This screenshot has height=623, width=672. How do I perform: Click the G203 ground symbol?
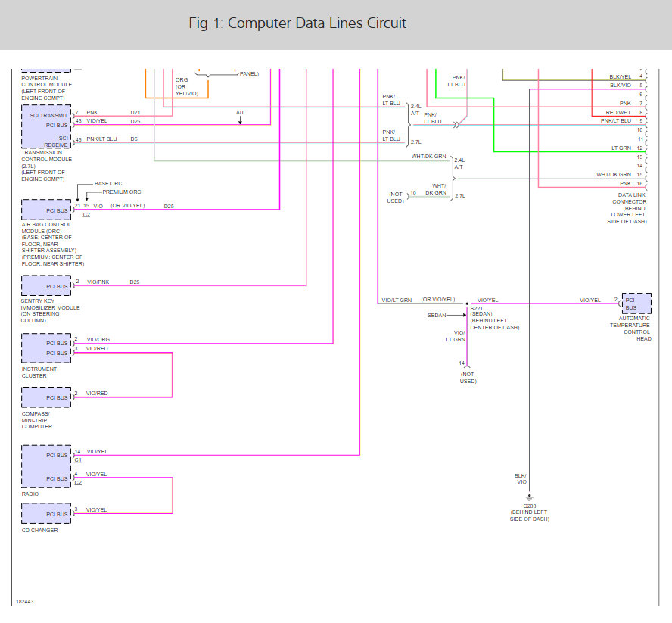[x=529, y=498]
